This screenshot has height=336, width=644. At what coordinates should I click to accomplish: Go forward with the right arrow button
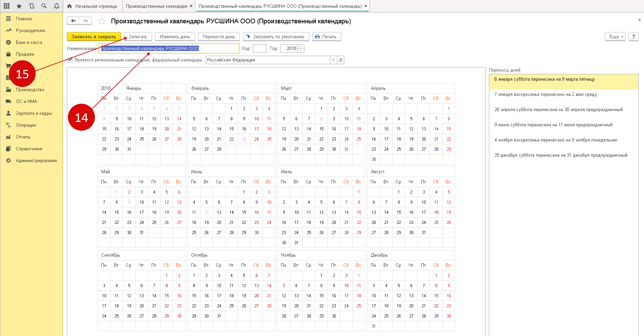pyautogui.click(x=85, y=21)
